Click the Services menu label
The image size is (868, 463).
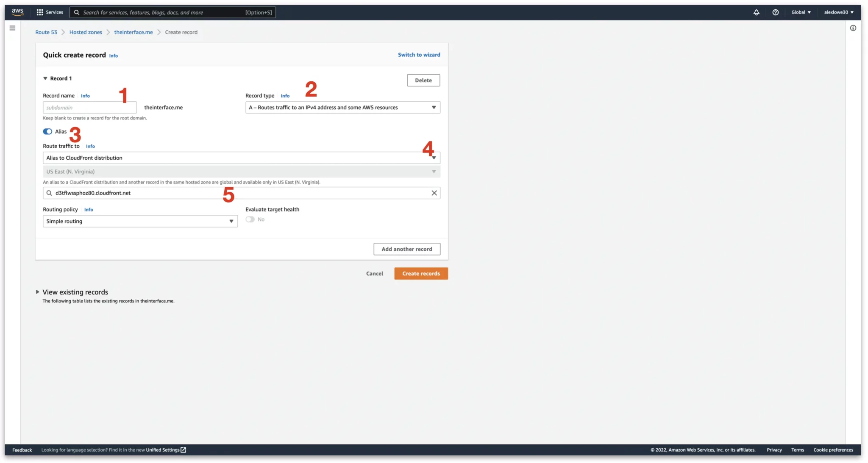(54, 12)
